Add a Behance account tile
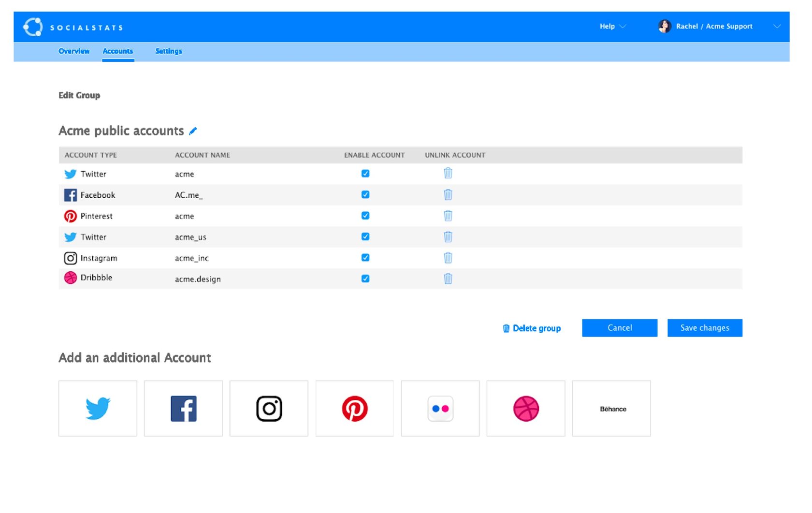 coord(611,409)
